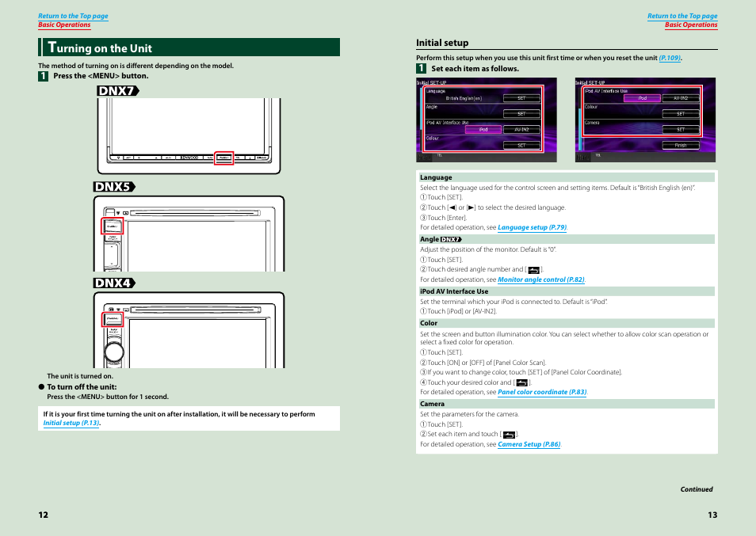Click the 'Camera' settings heading
This screenshot has height=536, width=756.
click(x=432, y=404)
